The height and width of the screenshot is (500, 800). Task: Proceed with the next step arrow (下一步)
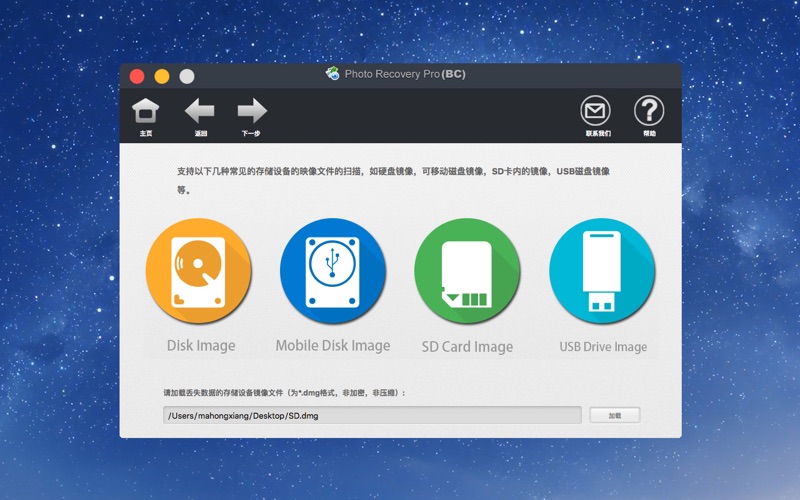click(251, 112)
